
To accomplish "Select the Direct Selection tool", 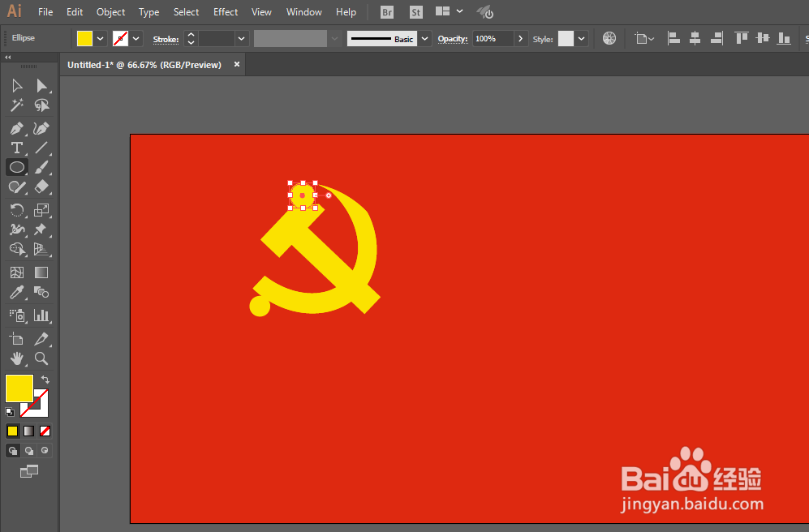I will pyautogui.click(x=41, y=86).
